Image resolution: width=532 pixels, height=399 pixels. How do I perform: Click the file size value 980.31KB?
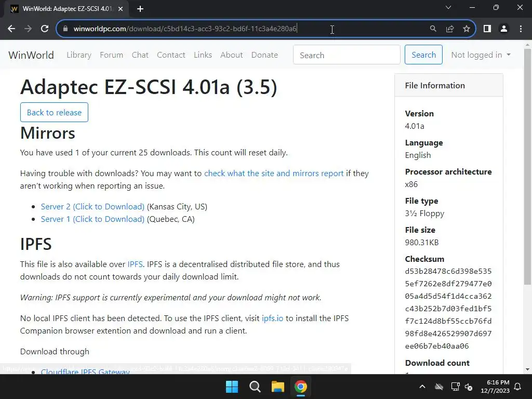(x=422, y=243)
